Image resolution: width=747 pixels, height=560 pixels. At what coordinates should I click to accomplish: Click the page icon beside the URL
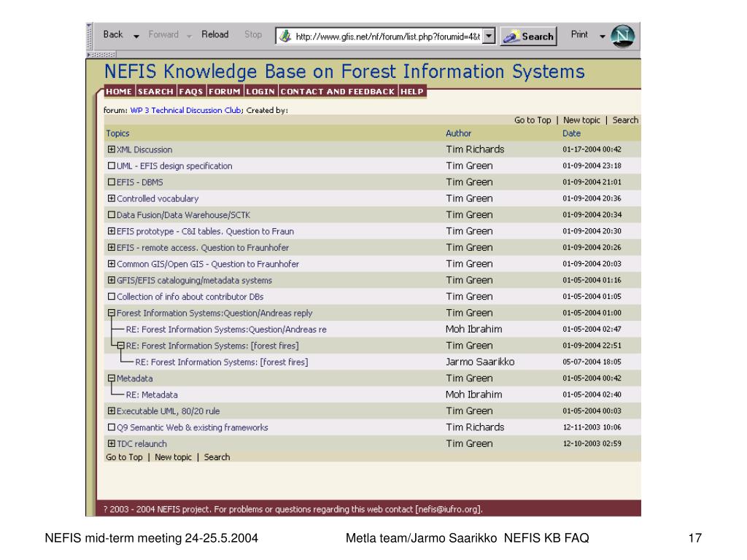click(x=285, y=36)
